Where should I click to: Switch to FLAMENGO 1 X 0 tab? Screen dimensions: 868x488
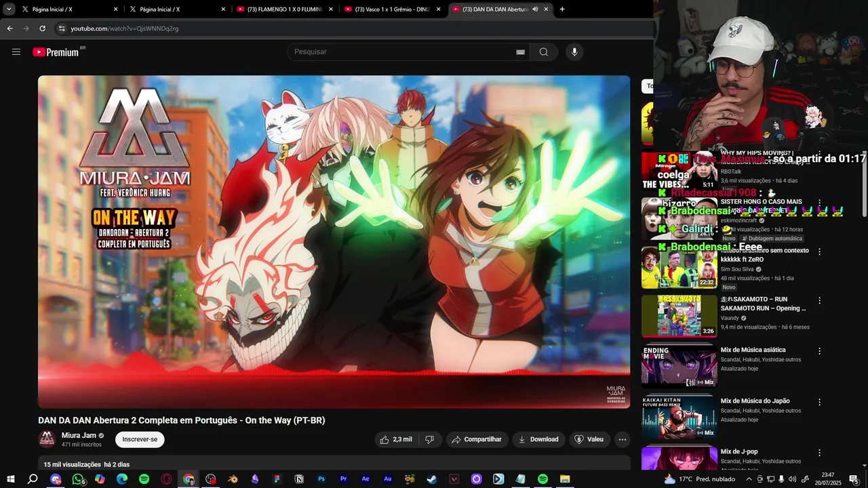[x=285, y=9]
